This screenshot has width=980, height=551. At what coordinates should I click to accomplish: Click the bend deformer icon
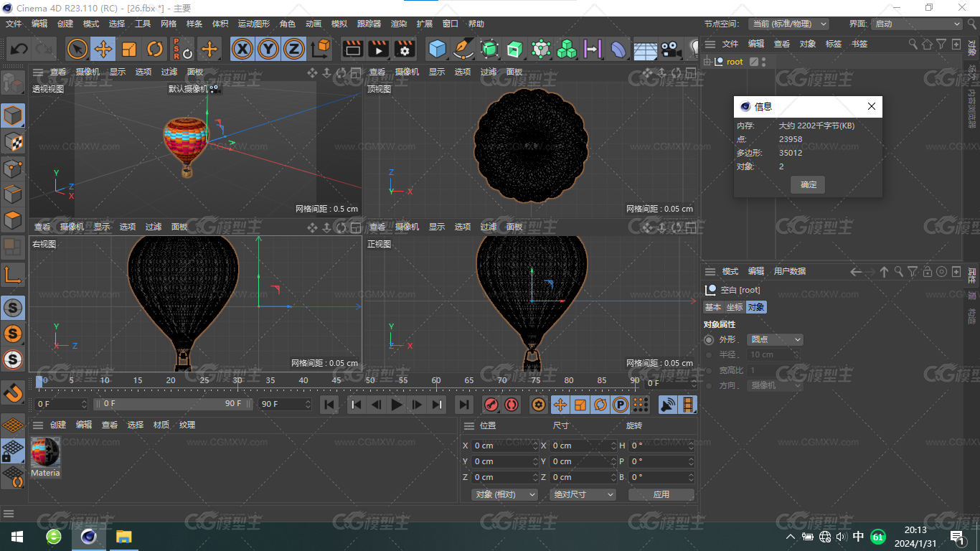point(618,49)
